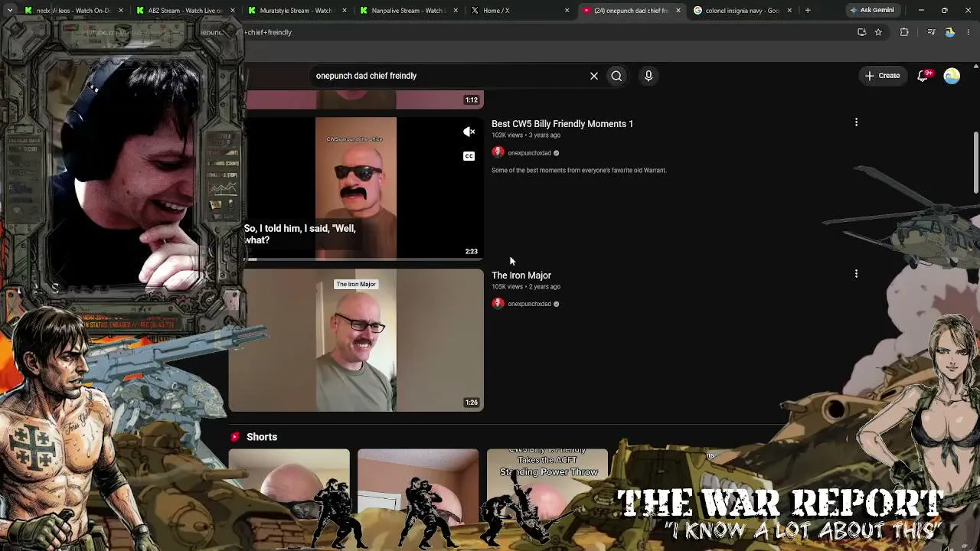Switch to AB2 Stream tab

pyautogui.click(x=186, y=11)
